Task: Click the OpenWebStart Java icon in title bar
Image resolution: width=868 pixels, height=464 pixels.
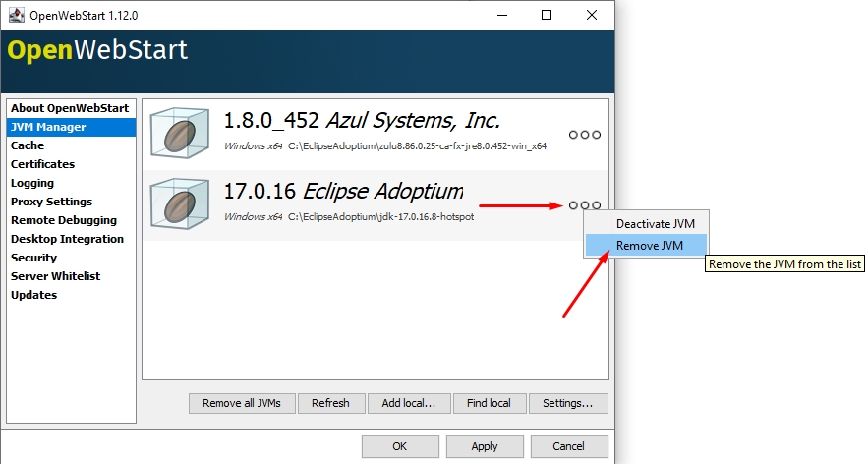Action: [17, 15]
